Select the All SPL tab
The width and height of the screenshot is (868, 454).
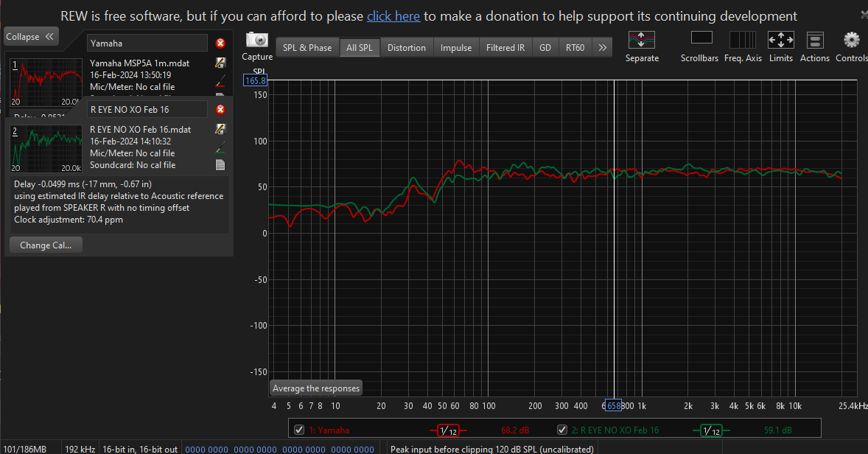click(x=360, y=48)
